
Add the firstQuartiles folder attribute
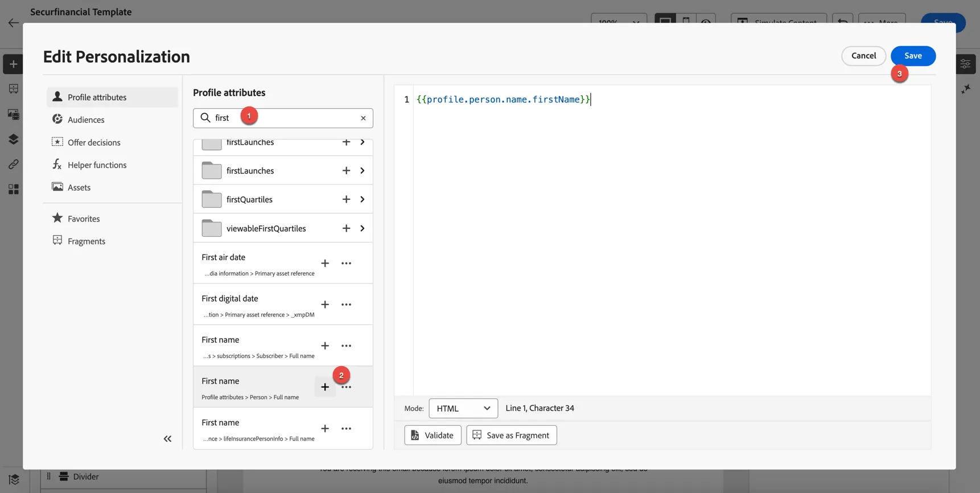tap(346, 199)
